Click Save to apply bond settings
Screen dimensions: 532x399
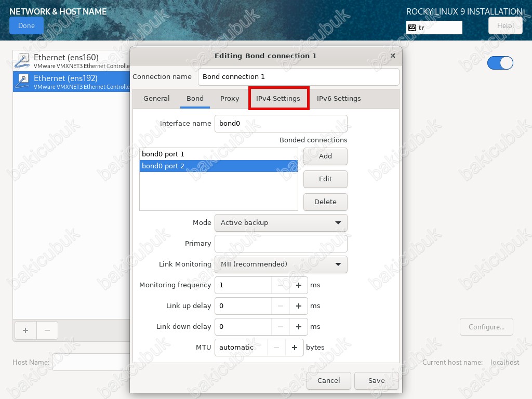tap(376, 380)
